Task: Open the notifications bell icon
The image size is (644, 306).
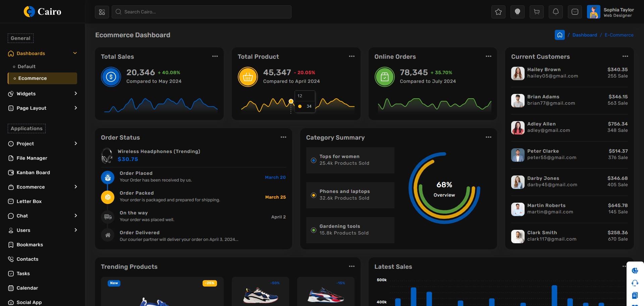Action: 556,12
